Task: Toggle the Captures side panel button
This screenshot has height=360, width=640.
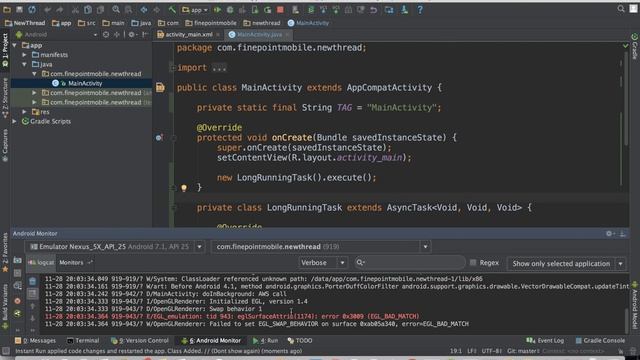Action: click(5, 145)
